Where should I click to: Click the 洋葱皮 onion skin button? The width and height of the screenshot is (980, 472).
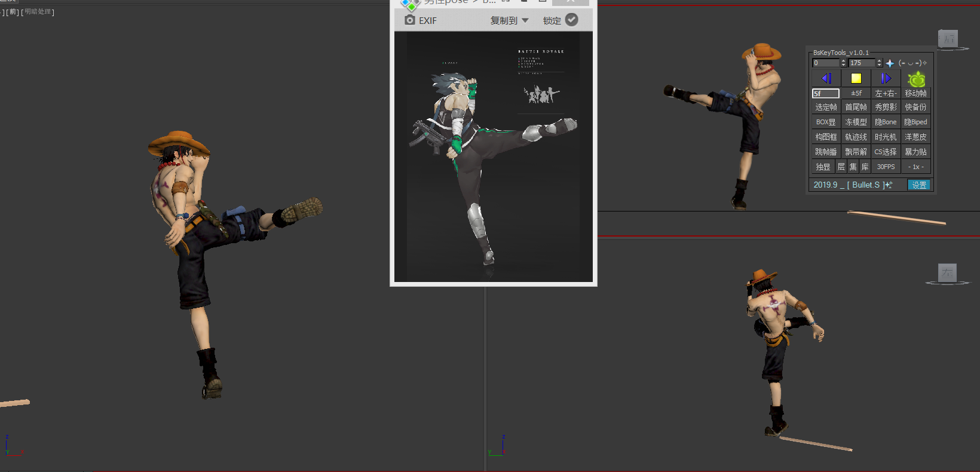coord(915,137)
